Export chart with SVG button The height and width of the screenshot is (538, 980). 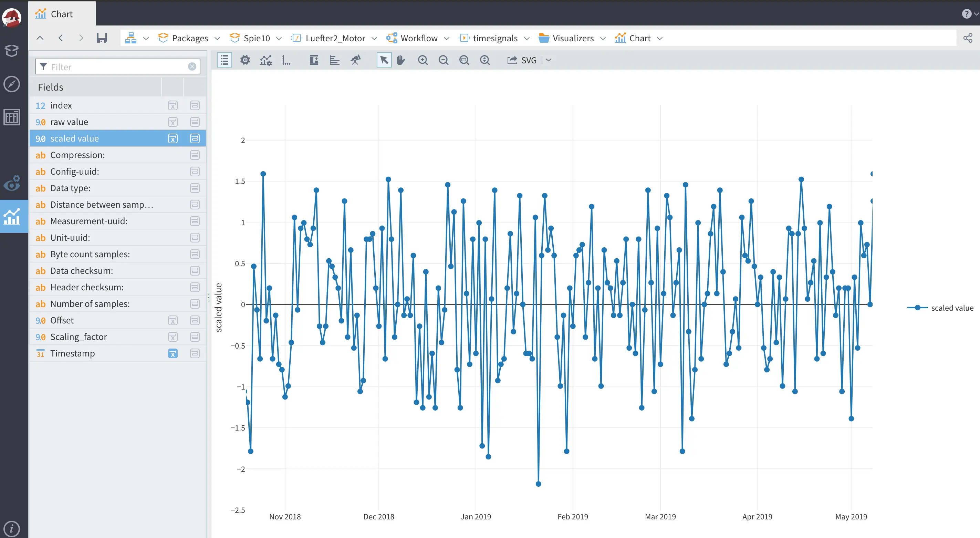point(522,60)
